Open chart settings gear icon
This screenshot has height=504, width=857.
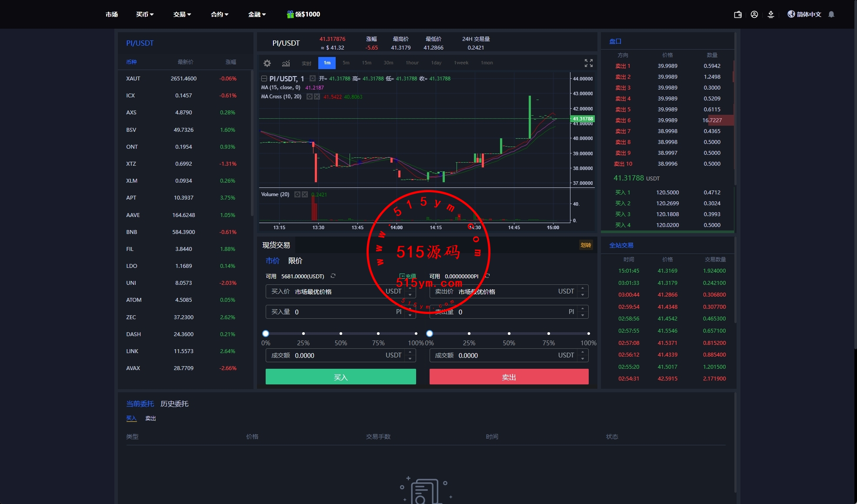[x=267, y=63]
